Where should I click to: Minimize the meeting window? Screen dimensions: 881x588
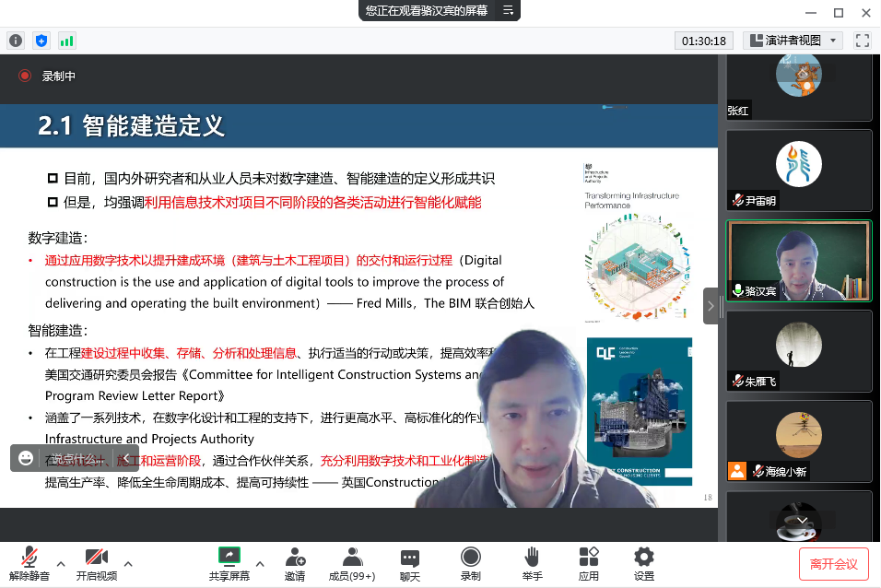(811, 12)
